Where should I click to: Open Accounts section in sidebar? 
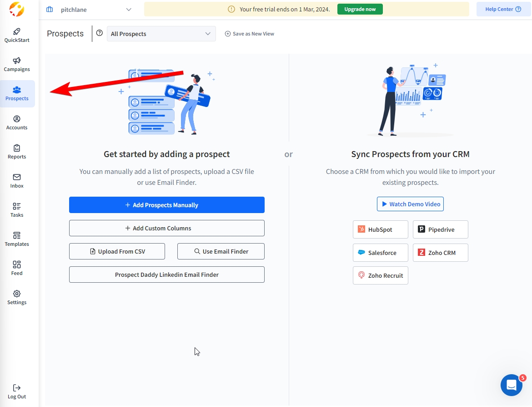click(17, 119)
